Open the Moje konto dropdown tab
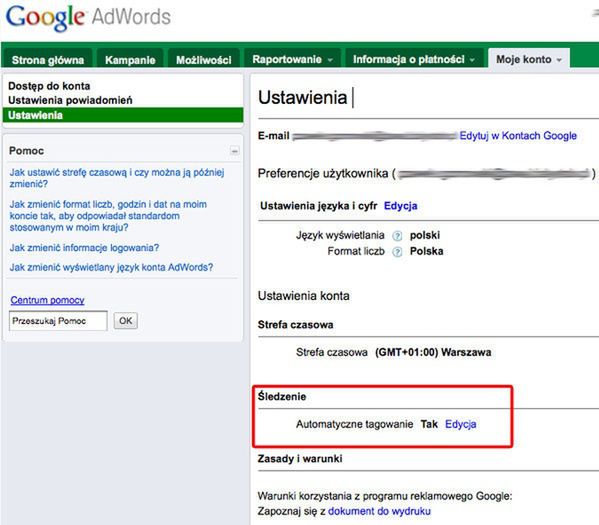The height and width of the screenshot is (525, 599). (x=529, y=59)
